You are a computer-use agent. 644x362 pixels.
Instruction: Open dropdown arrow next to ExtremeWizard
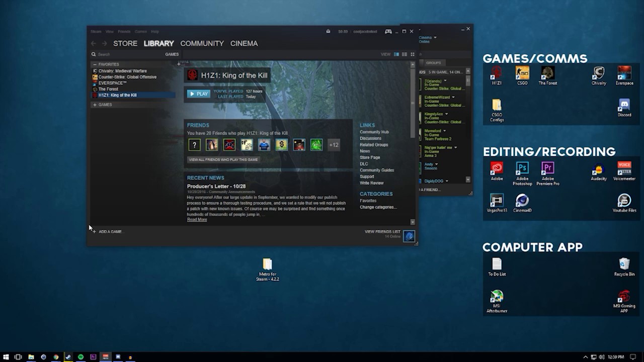pos(453,97)
